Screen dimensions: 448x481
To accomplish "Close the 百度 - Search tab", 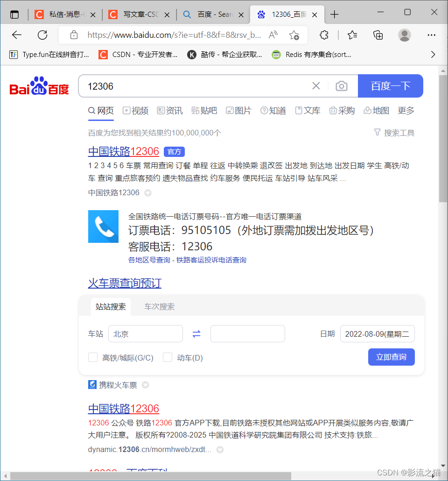I will 241,15.
